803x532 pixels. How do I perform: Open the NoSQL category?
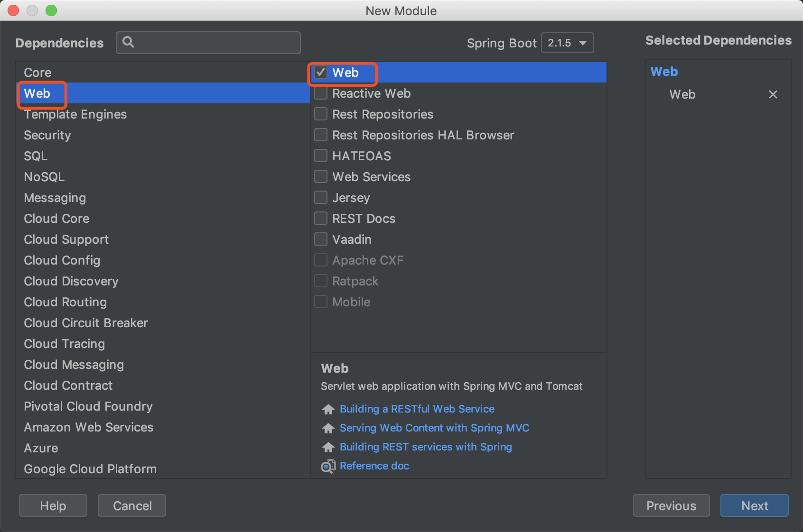163,177
